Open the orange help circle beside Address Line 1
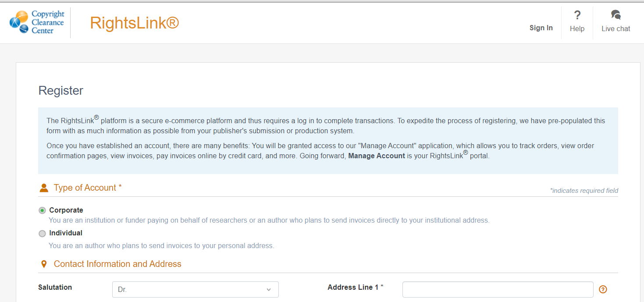Screen dimensions: 644x302 click(603, 289)
